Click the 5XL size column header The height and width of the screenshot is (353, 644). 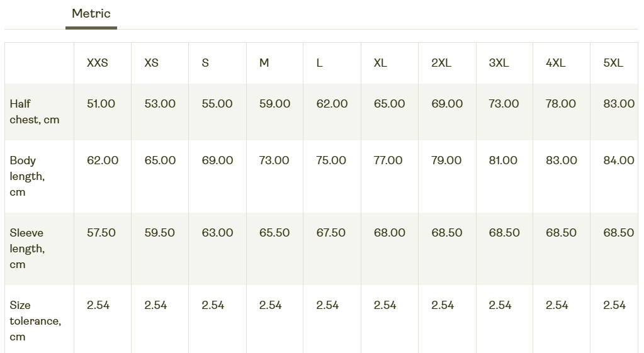(613, 63)
